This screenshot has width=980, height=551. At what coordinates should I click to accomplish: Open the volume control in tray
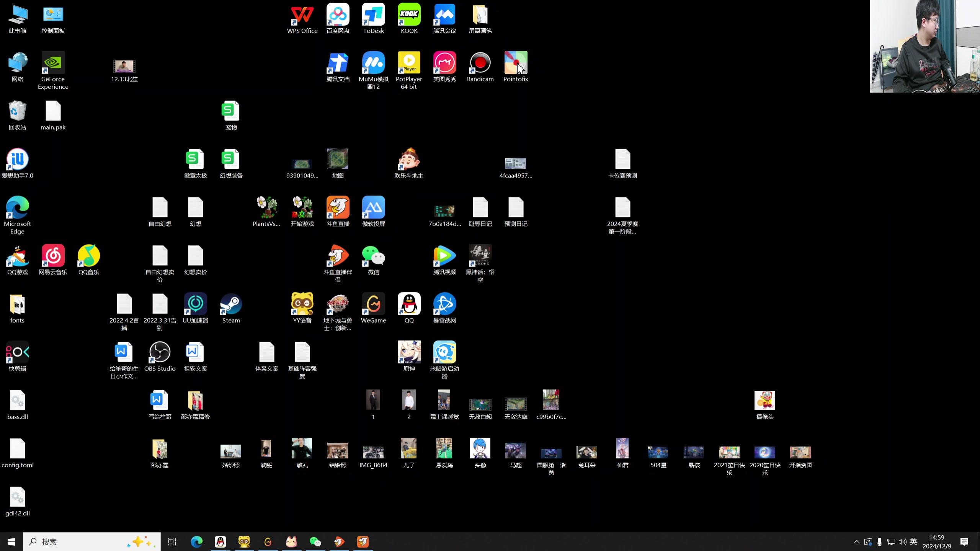[902, 541]
